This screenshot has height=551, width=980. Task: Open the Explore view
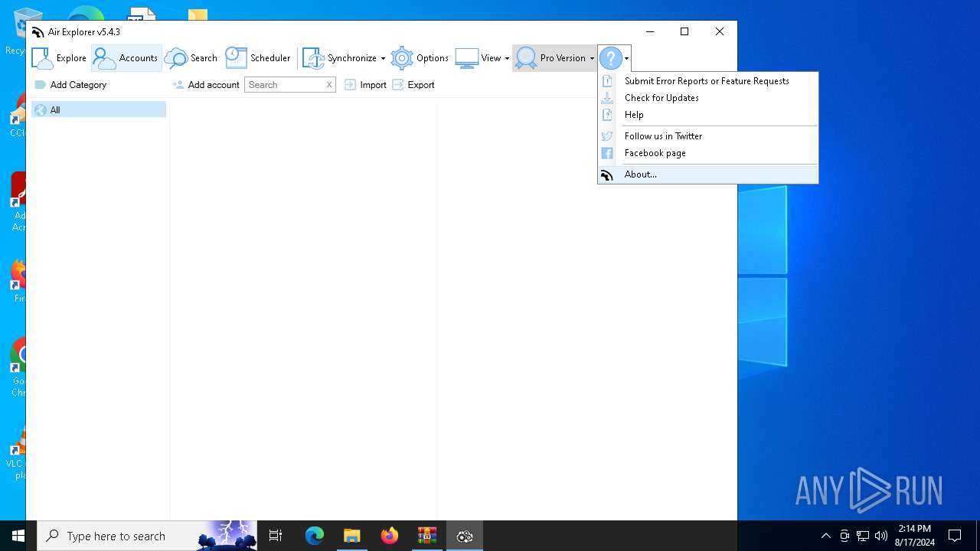pyautogui.click(x=59, y=58)
